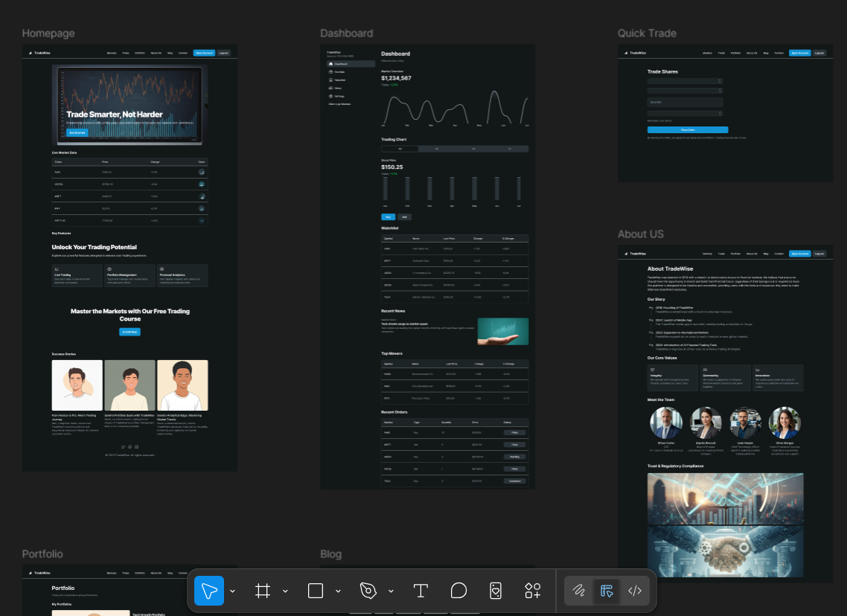Screen dimensions: 847x616
Task: Switch to Design mode
Action: (607, 591)
